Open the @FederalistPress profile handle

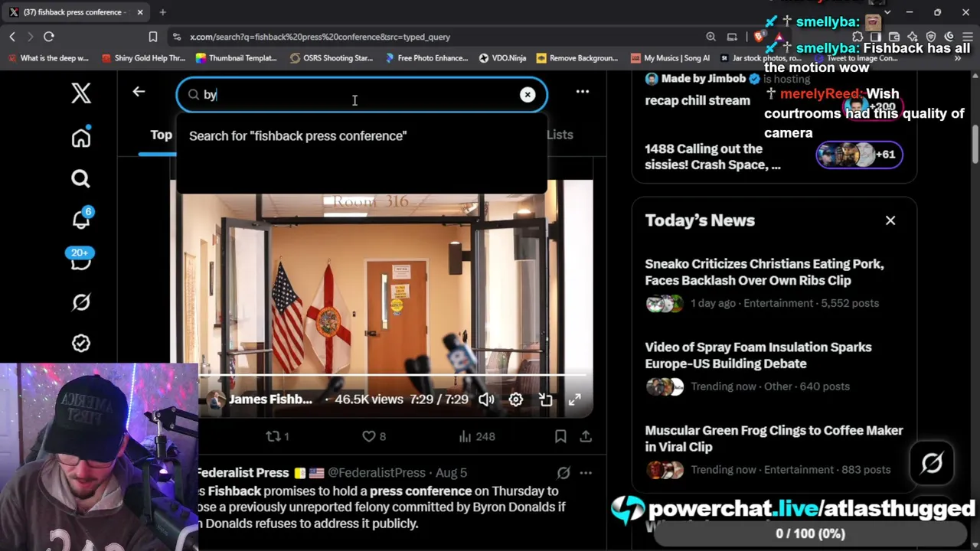click(x=377, y=473)
